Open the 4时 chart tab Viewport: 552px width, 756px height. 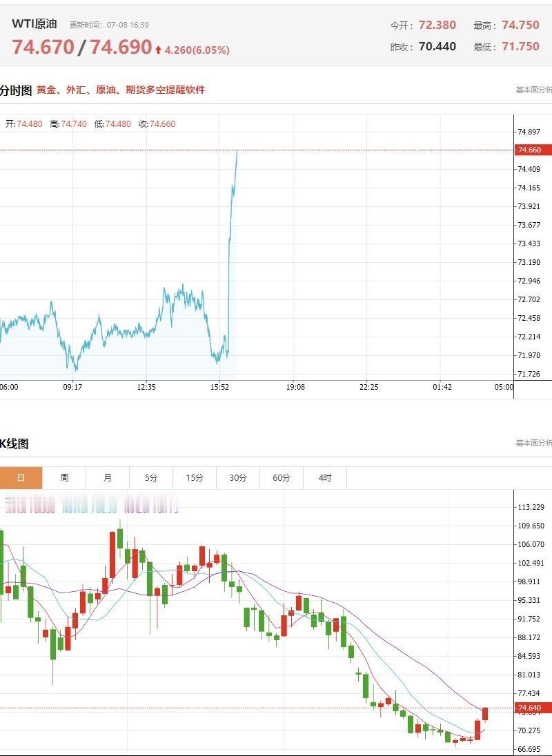(325, 478)
